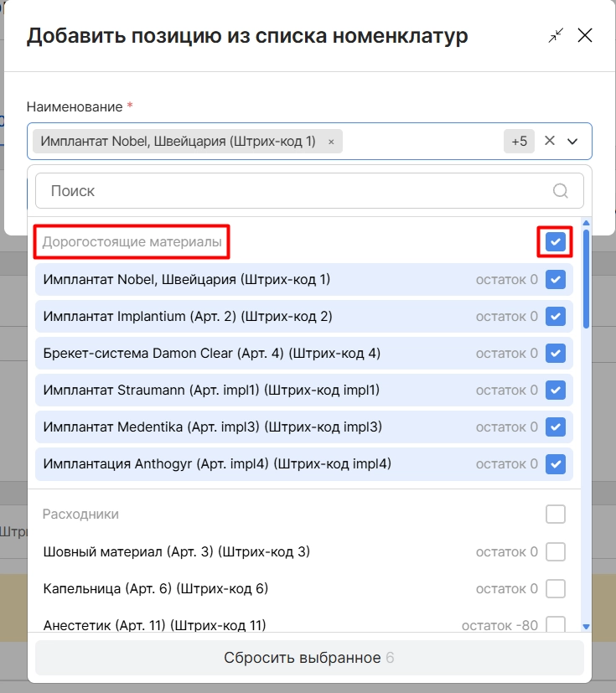616x693 pixels.
Task: Click the collapse dialog arrows icon
Action: tap(556, 35)
